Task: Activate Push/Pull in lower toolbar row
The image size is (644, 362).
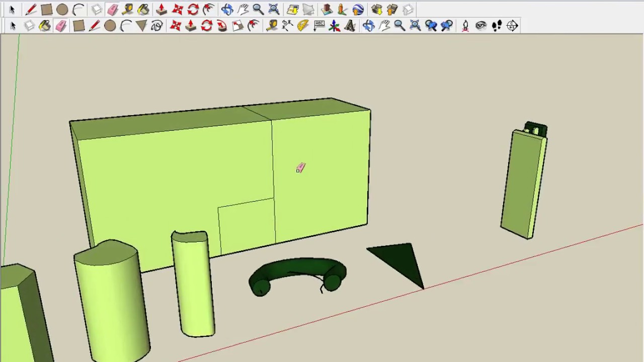Action: [191, 26]
